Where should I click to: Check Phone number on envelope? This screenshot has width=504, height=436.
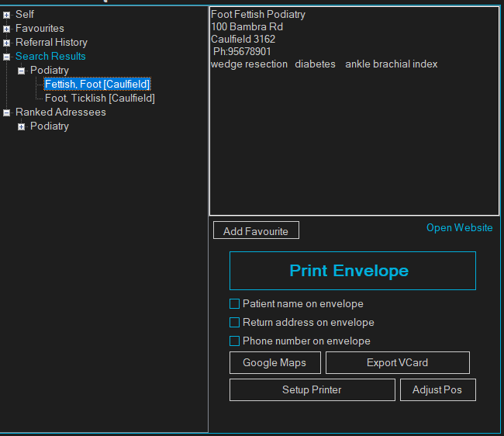[x=235, y=341]
